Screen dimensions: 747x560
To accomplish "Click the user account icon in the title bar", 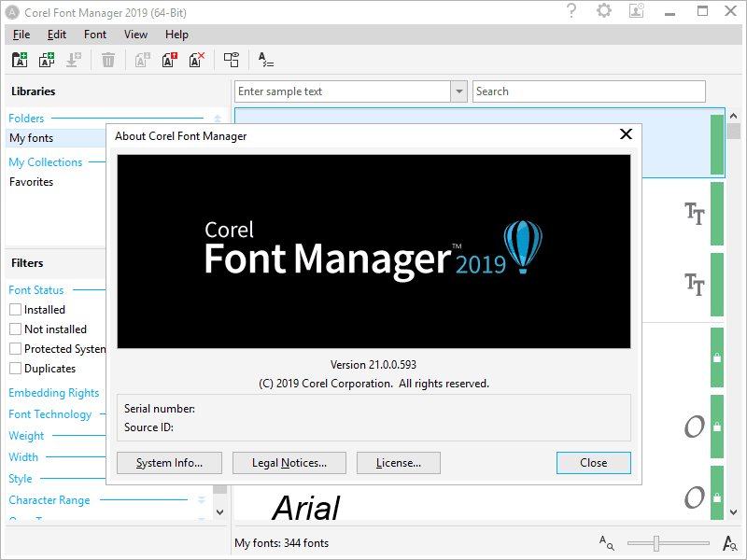I will [637, 11].
